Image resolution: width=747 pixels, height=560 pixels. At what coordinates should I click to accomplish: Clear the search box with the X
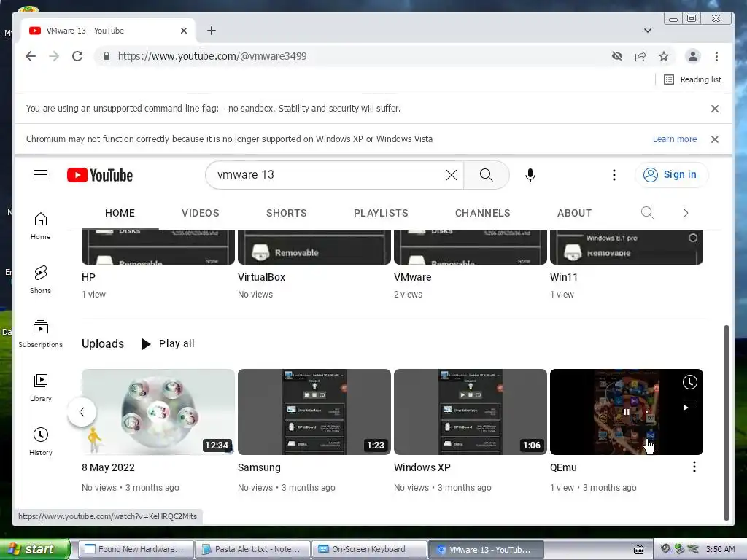point(451,175)
